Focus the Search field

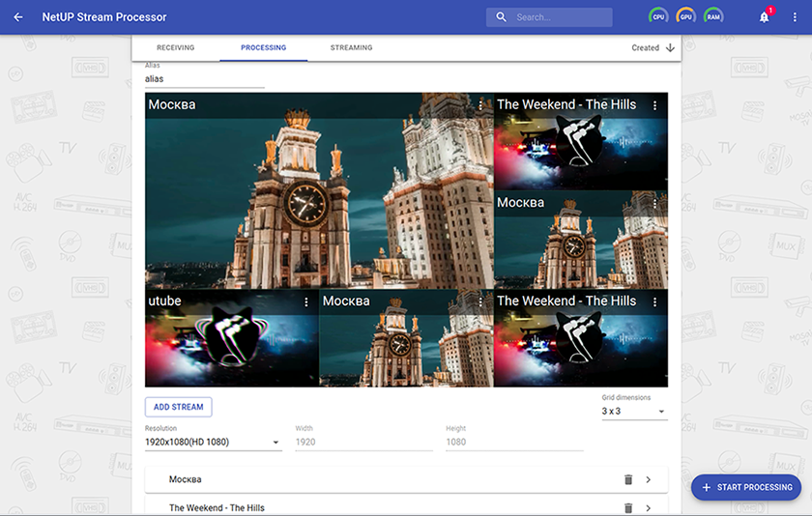coord(549,17)
